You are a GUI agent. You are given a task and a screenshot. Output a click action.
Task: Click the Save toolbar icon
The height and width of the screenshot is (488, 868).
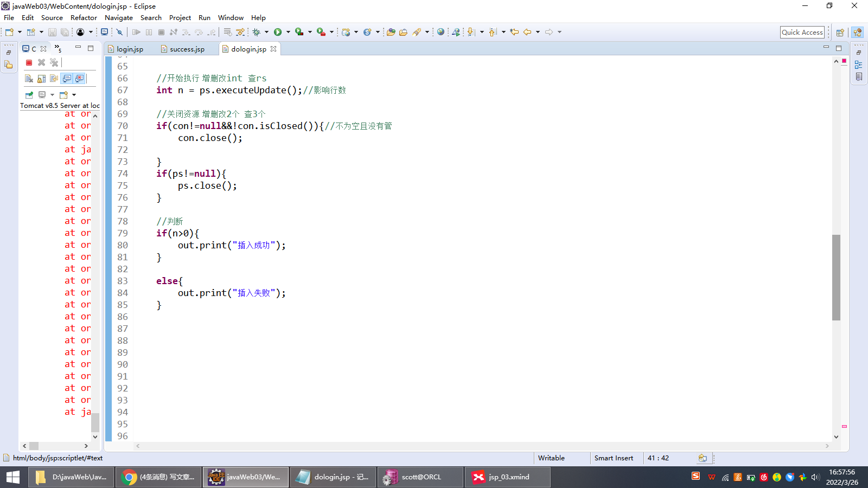(52, 32)
